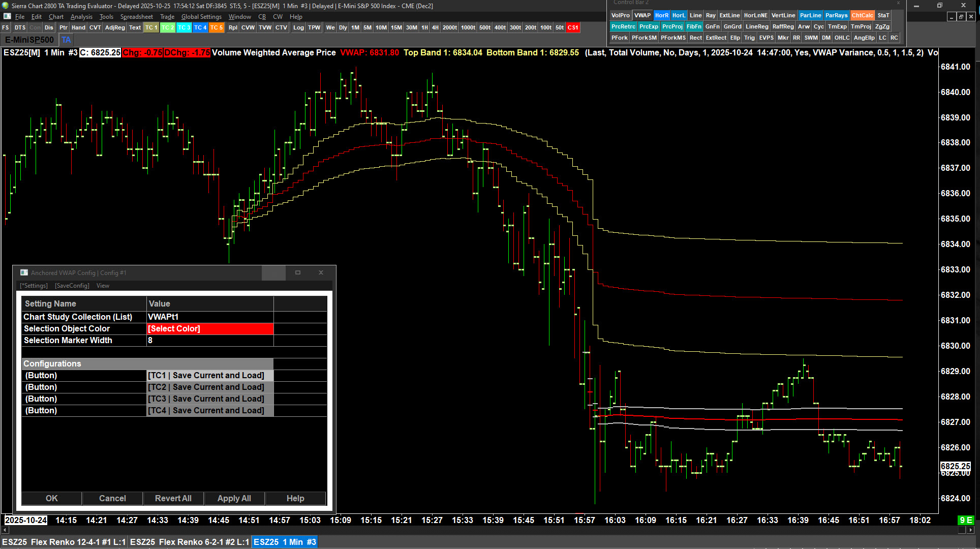Click the orange TC 5 toolbar button
The image size is (980, 549).
(217, 27)
